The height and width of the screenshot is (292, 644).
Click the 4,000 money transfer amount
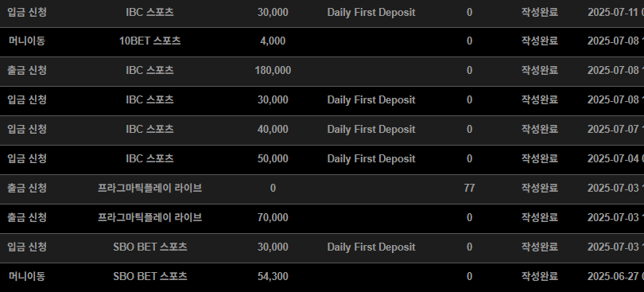click(273, 41)
